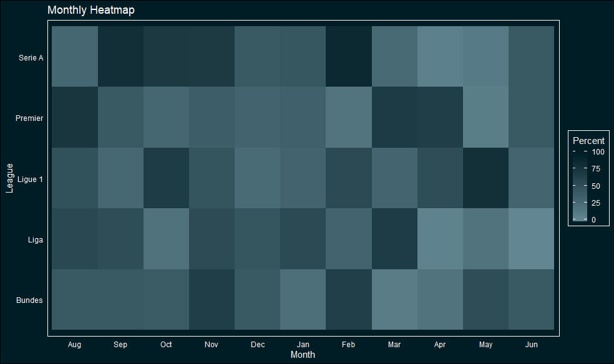Click the Bundes cell for November

coord(212,300)
